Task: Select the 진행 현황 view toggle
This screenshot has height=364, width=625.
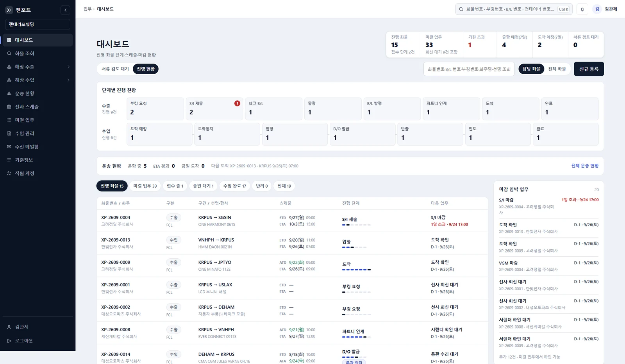Action: click(x=146, y=69)
